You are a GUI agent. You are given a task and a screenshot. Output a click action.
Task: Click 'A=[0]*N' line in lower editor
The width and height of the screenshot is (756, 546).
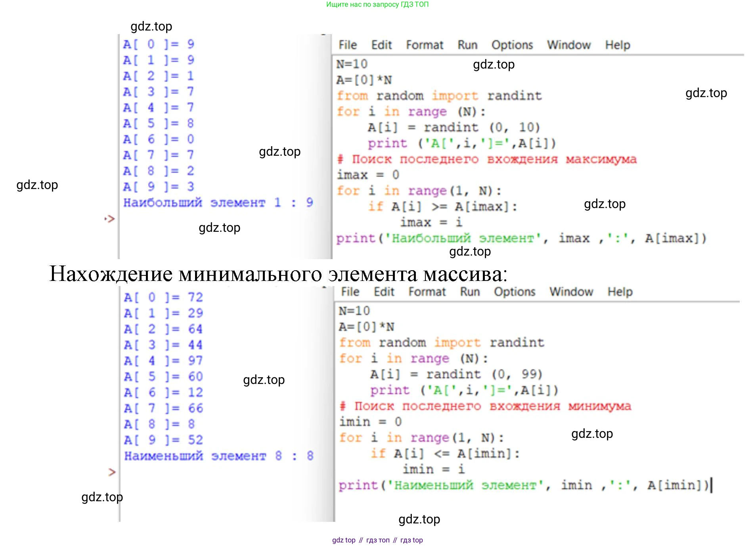coord(367,326)
